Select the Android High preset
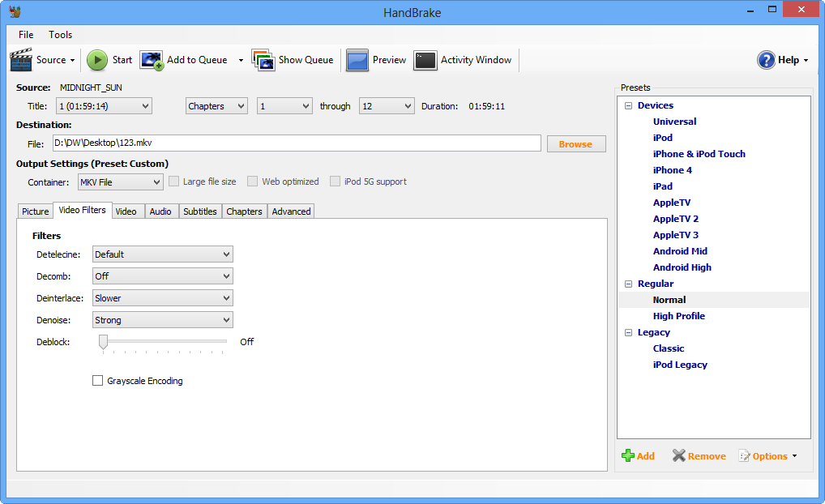The image size is (825, 504). 682,267
